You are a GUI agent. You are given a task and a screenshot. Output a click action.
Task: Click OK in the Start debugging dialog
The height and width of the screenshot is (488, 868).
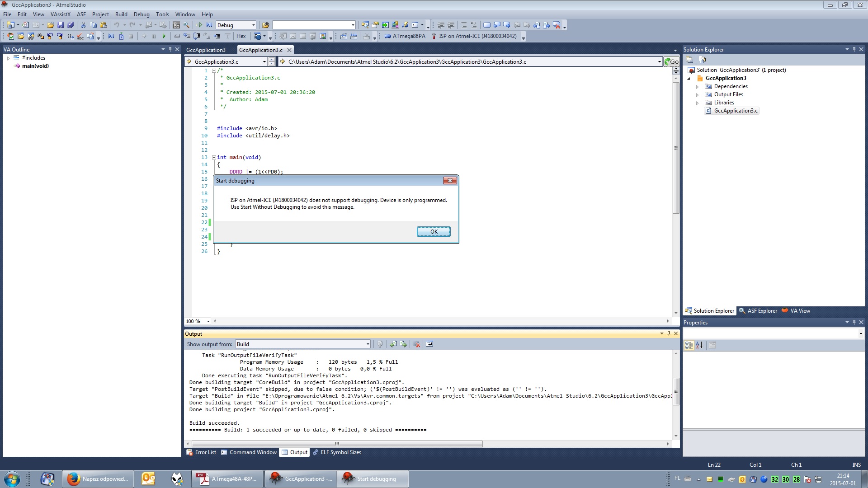(433, 232)
